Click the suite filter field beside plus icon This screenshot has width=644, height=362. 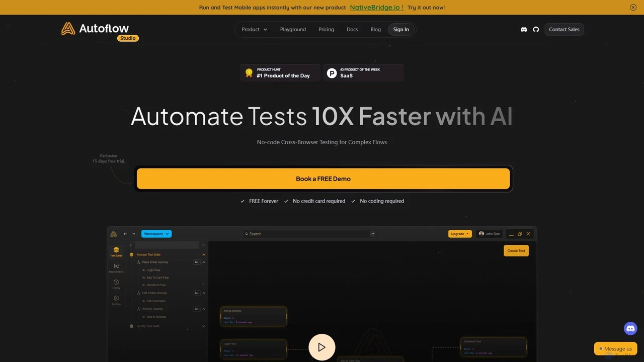[167, 245]
